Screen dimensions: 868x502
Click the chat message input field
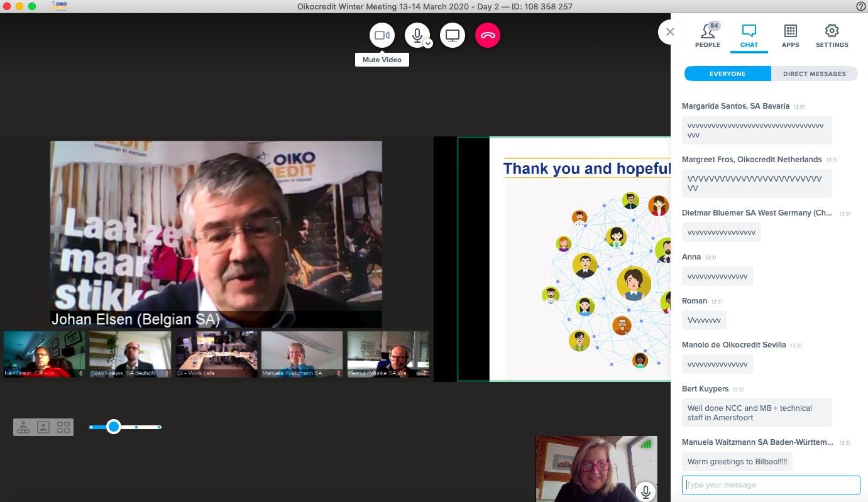coord(771,485)
